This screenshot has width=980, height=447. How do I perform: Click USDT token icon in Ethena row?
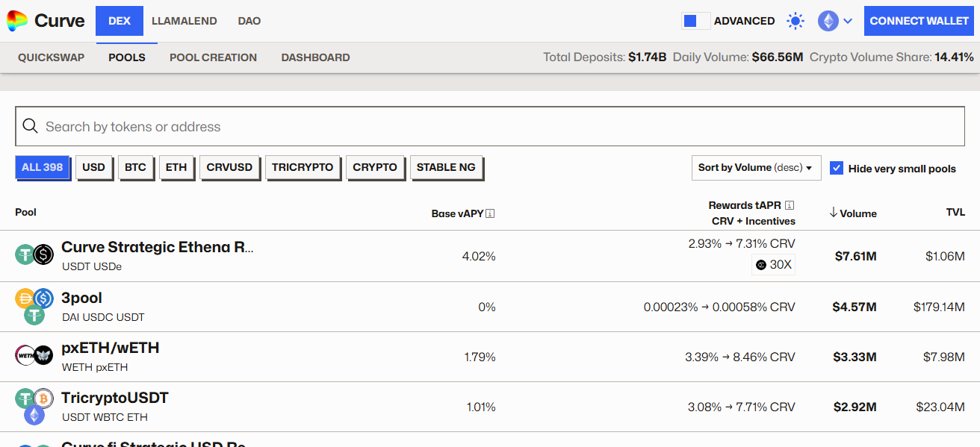pyautogui.click(x=25, y=254)
